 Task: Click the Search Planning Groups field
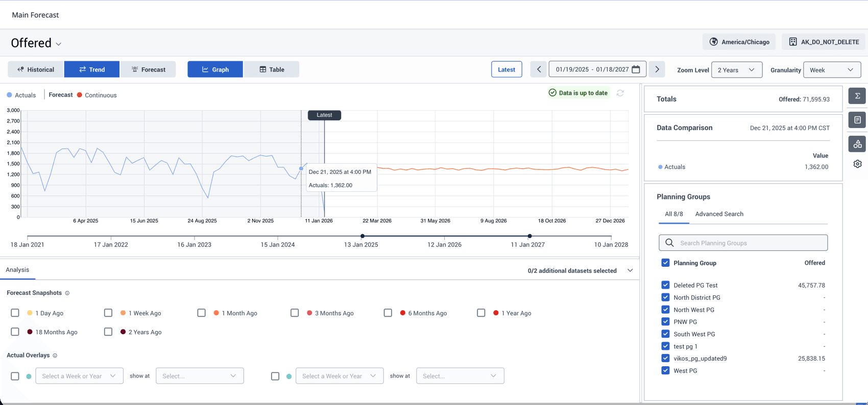click(x=743, y=243)
